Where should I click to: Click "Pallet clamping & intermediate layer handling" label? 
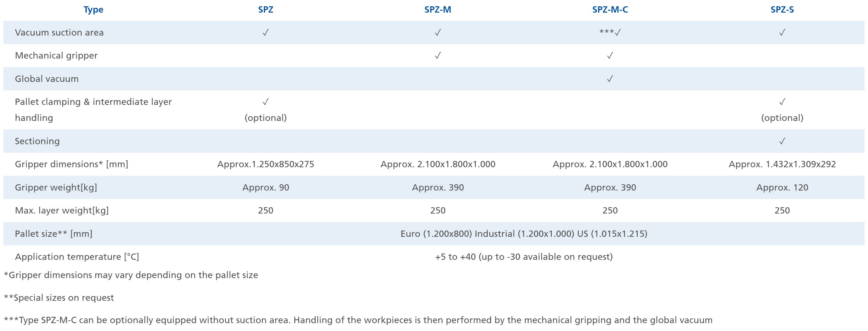(93, 110)
